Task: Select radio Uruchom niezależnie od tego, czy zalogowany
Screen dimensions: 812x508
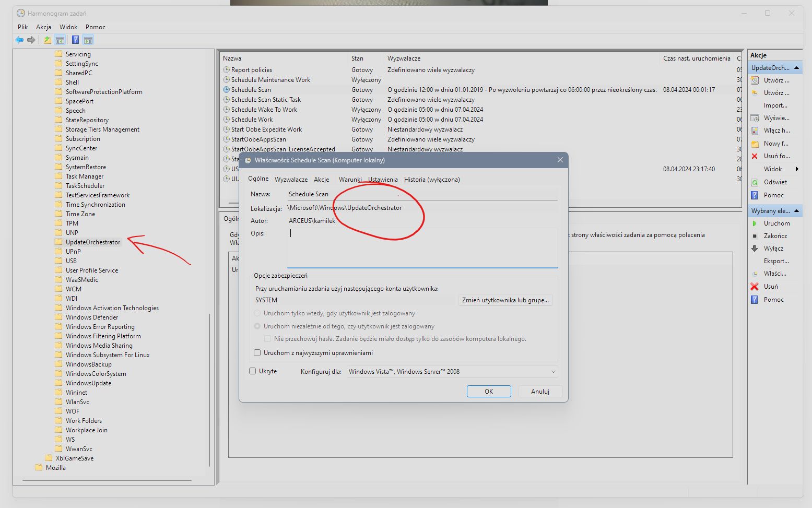Action: point(257,326)
